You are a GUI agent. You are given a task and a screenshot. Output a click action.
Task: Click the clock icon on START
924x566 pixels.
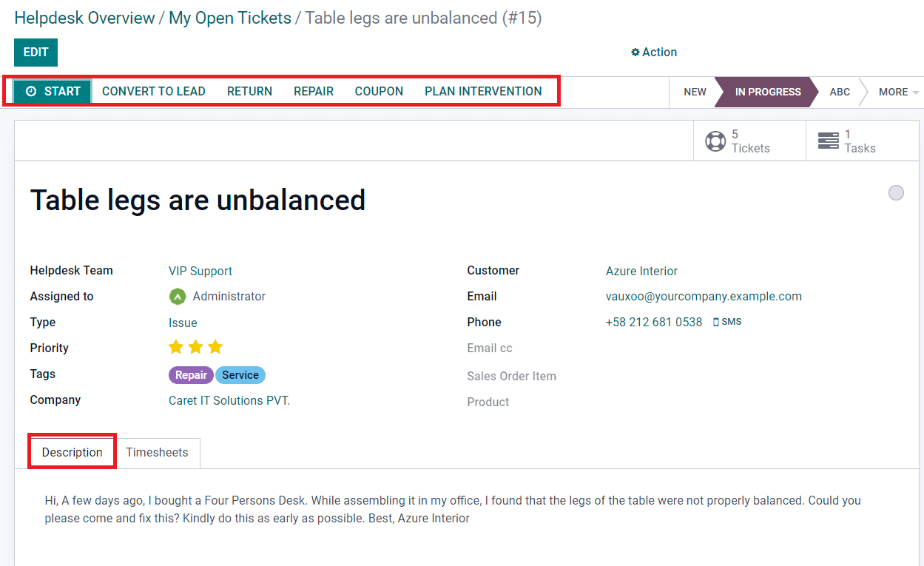(x=31, y=91)
